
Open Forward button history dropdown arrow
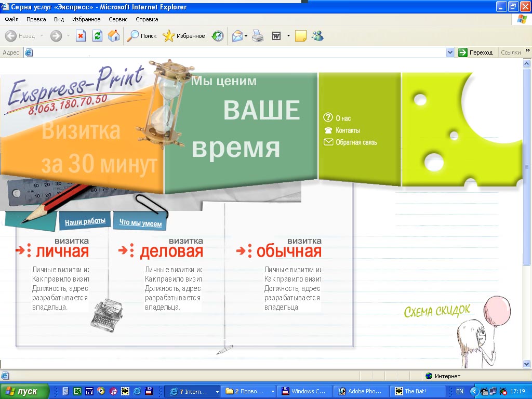[68, 36]
